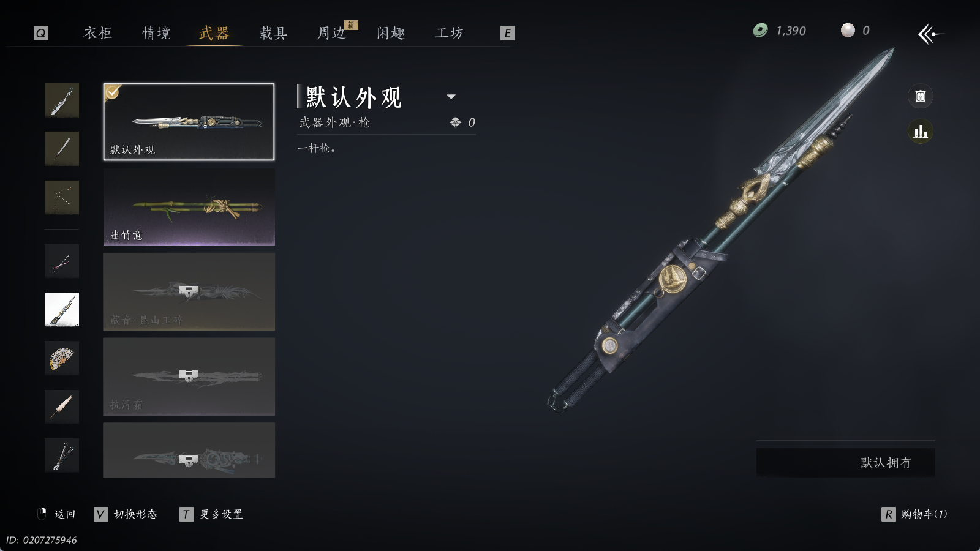This screenshot has height=551, width=980.
Task: Select the feather-brush weapon category icon
Action: pyautogui.click(x=62, y=407)
